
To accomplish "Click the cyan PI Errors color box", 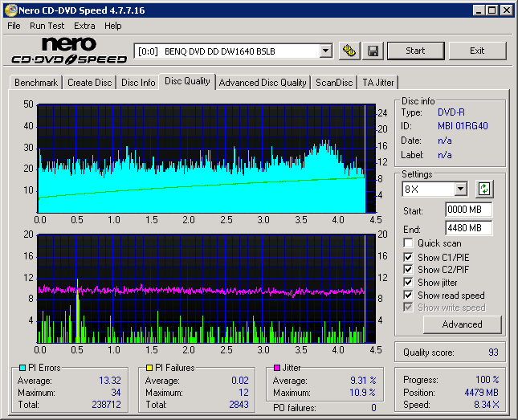I will pos(22,368).
